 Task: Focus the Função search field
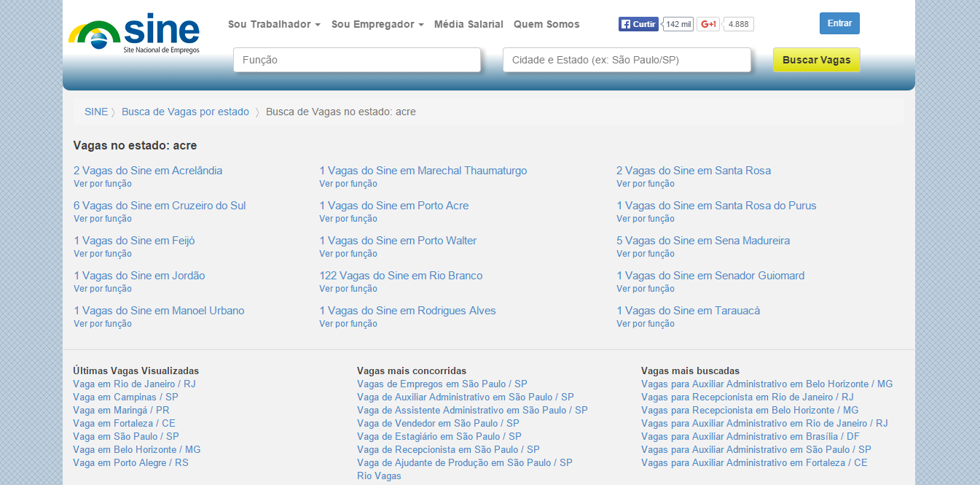coord(357,60)
